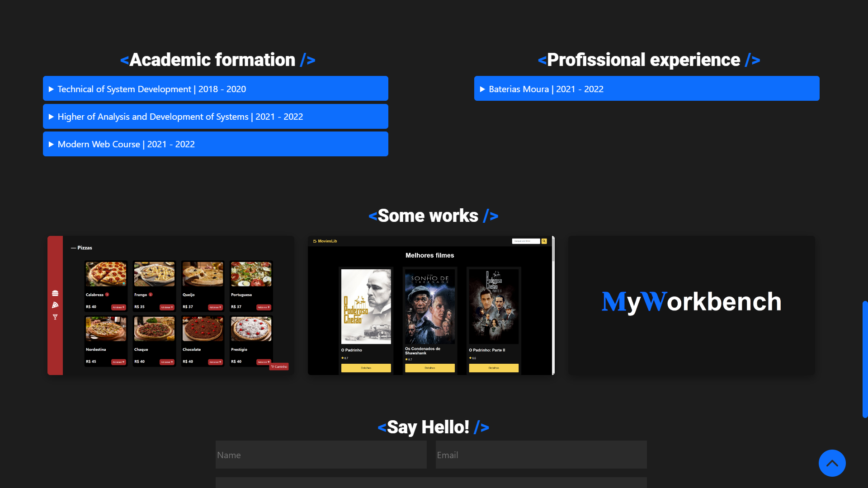Select the burger icon in the red sidebar

click(55, 293)
